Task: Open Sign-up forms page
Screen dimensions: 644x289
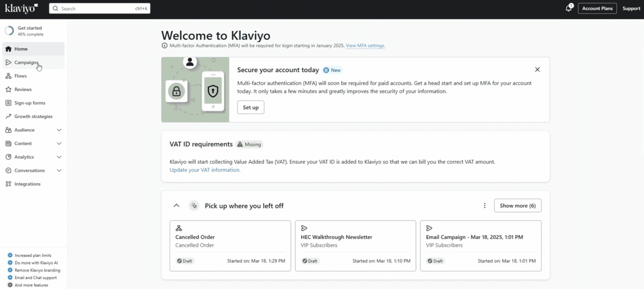Action: 34,103
